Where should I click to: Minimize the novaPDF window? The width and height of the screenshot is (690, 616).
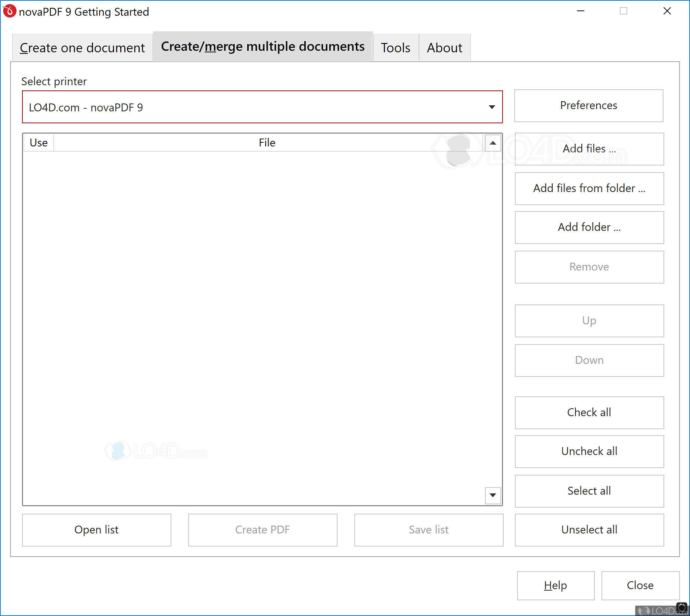point(581,11)
